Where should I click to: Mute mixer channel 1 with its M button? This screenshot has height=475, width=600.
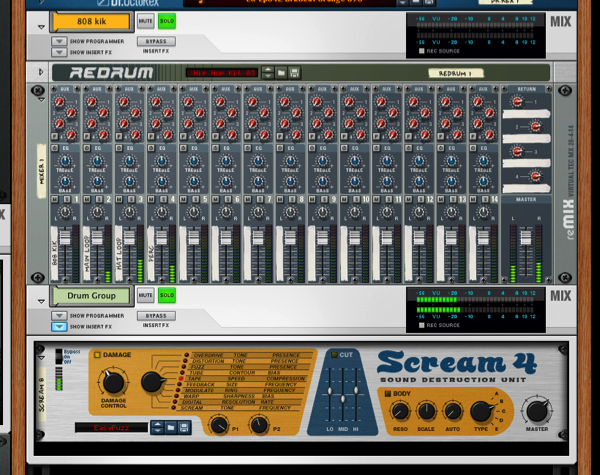(54, 199)
